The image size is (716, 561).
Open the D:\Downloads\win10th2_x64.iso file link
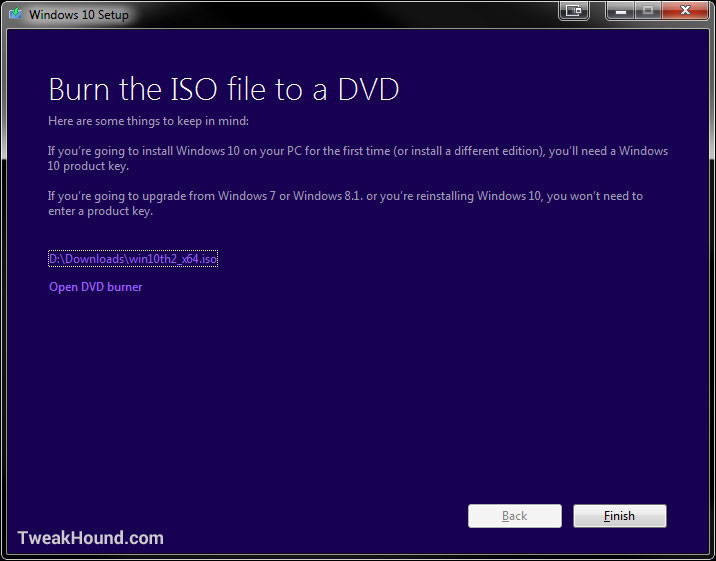pos(133,259)
